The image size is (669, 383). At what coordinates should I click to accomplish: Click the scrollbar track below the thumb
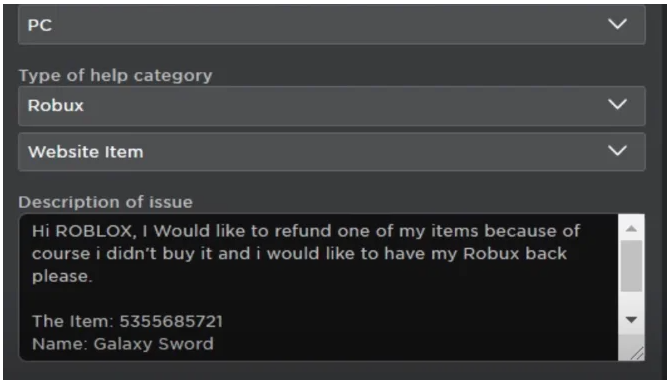point(631,303)
